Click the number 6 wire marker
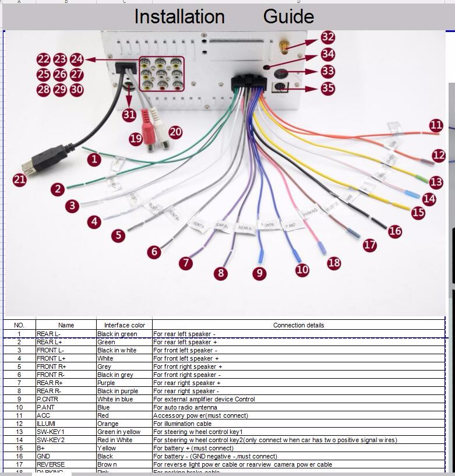Viewport: 455px width, 476px height. coord(154,252)
